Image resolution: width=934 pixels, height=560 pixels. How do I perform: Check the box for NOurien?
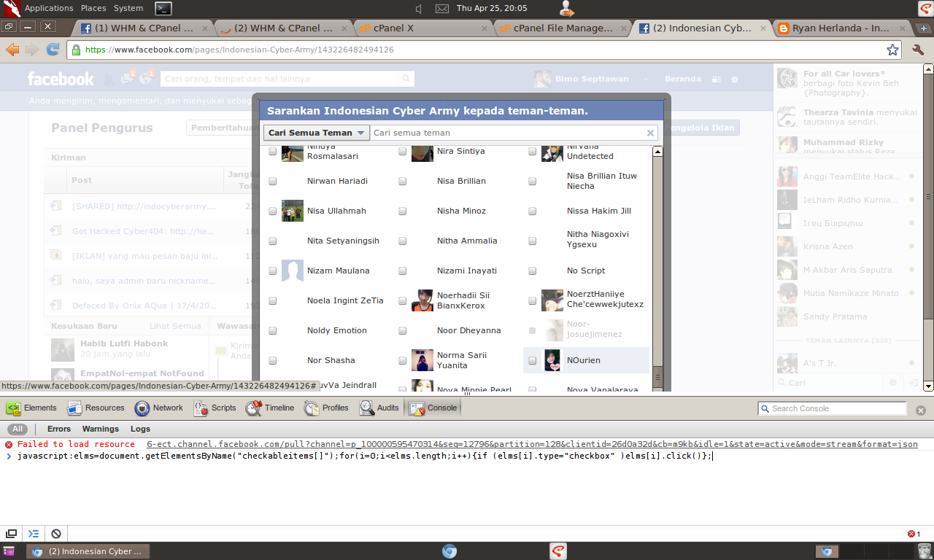pos(533,360)
